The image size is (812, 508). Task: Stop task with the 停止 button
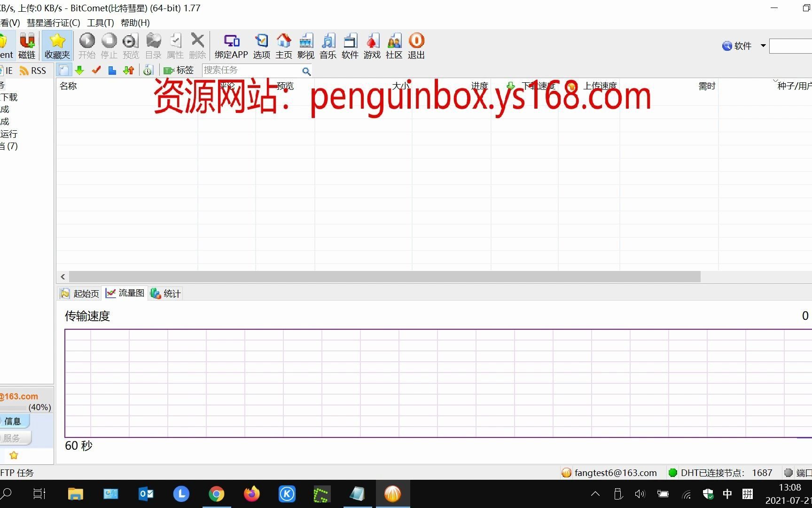[109, 46]
